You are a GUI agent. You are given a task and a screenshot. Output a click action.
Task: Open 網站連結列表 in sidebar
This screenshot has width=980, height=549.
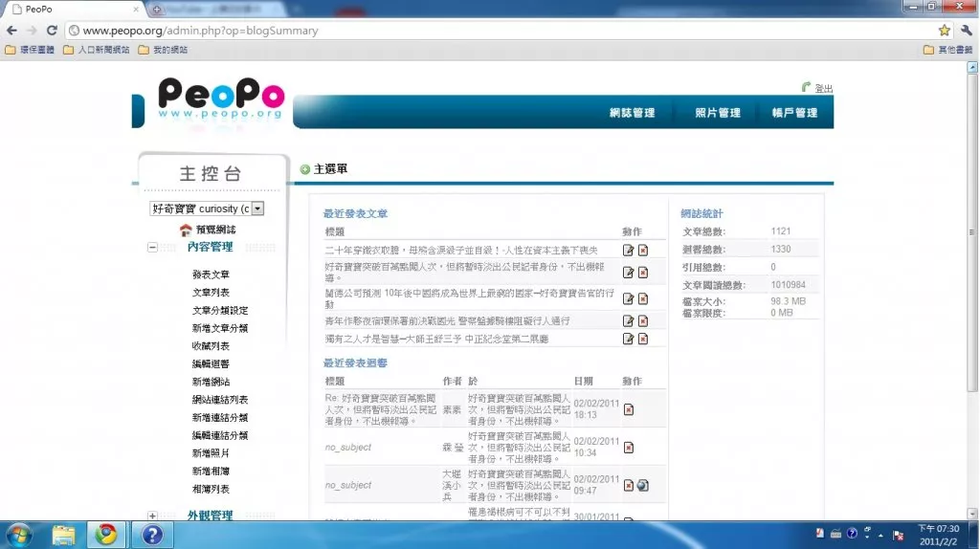tap(220, 400)
